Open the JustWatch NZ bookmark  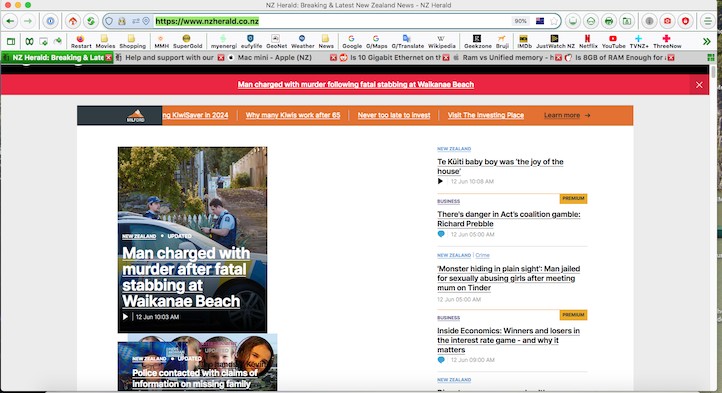[x=555, y=42]
